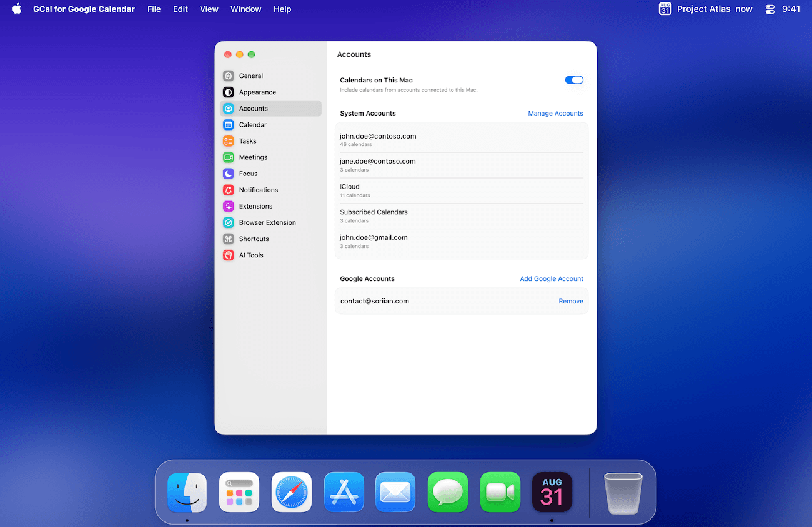The height and width of the screenshot is (527, 812).
Task: Open General settings gear icon
Action: pos(229,76)
